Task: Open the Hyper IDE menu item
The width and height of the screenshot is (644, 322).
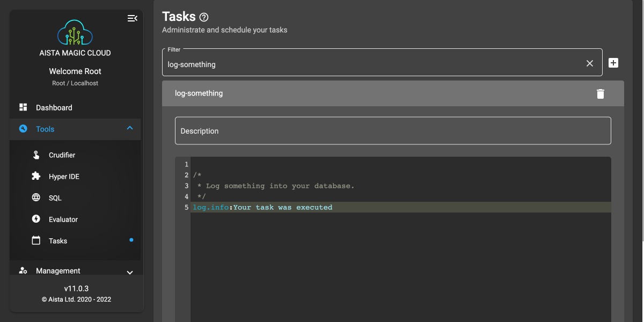Action: click(x=75, y=177)
